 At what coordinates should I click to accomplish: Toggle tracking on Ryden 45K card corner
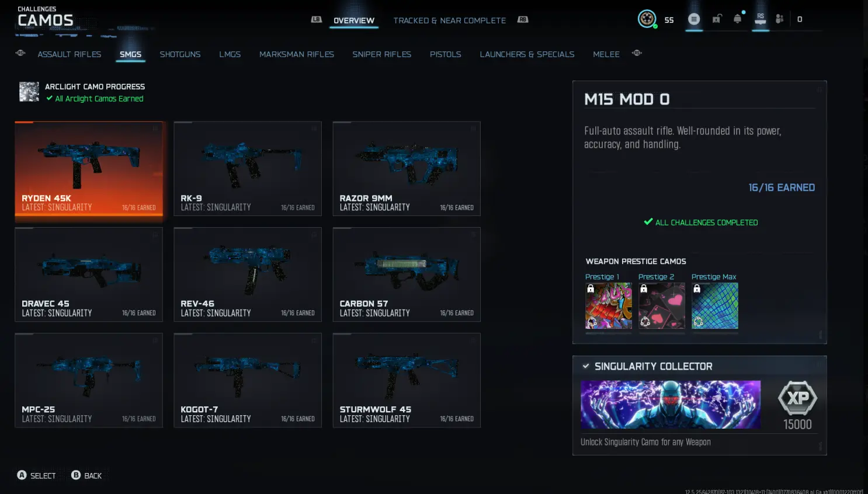coord(155,128)
